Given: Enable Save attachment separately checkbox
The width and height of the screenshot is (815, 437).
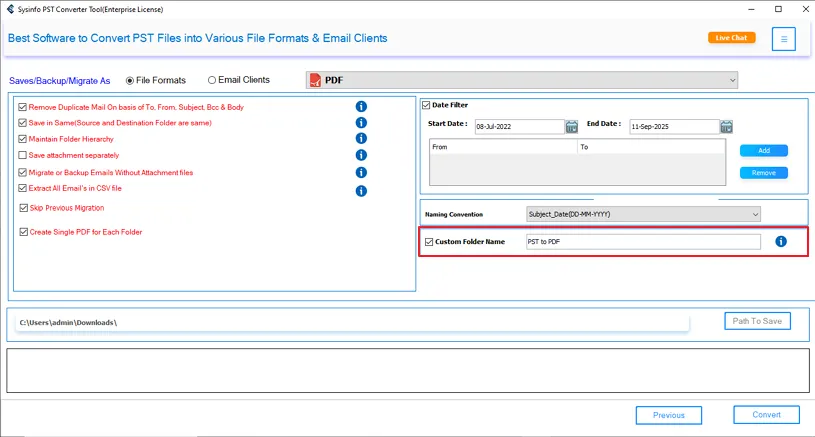Looking at the screenshot, I should click(23, 156).
